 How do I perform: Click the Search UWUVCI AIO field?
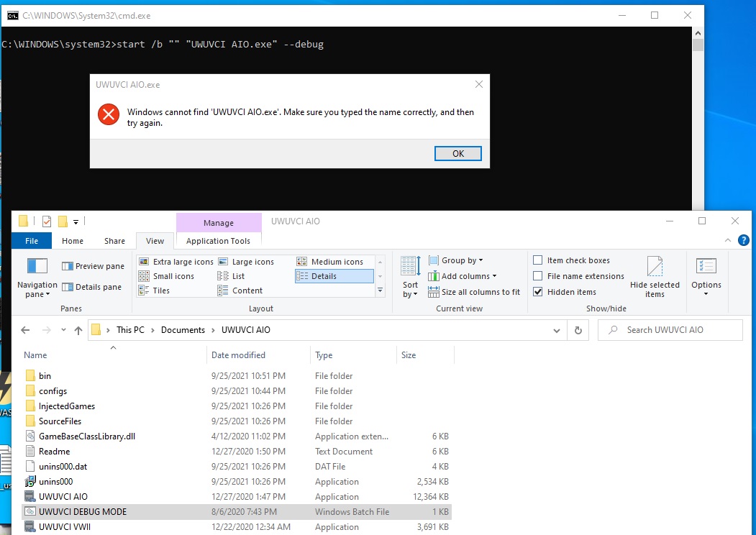point(670,330)
